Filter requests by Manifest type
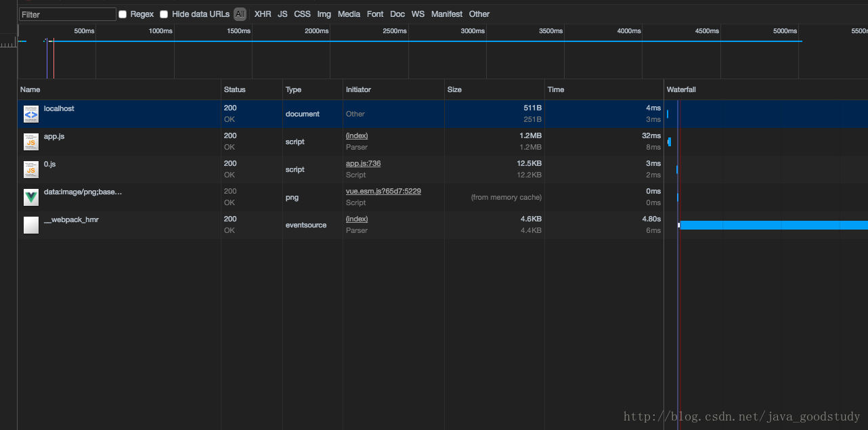 [x=447, y=14]
